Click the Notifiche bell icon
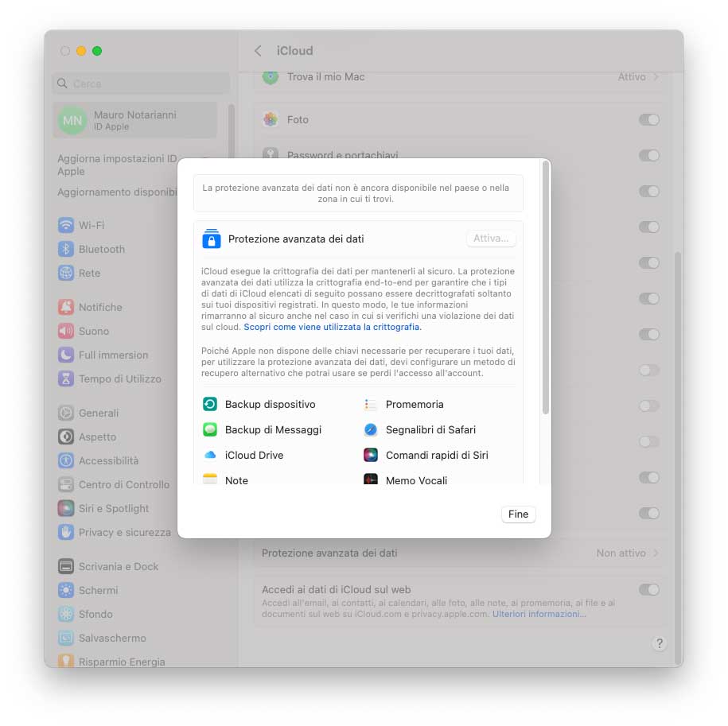 click(66, 307)
